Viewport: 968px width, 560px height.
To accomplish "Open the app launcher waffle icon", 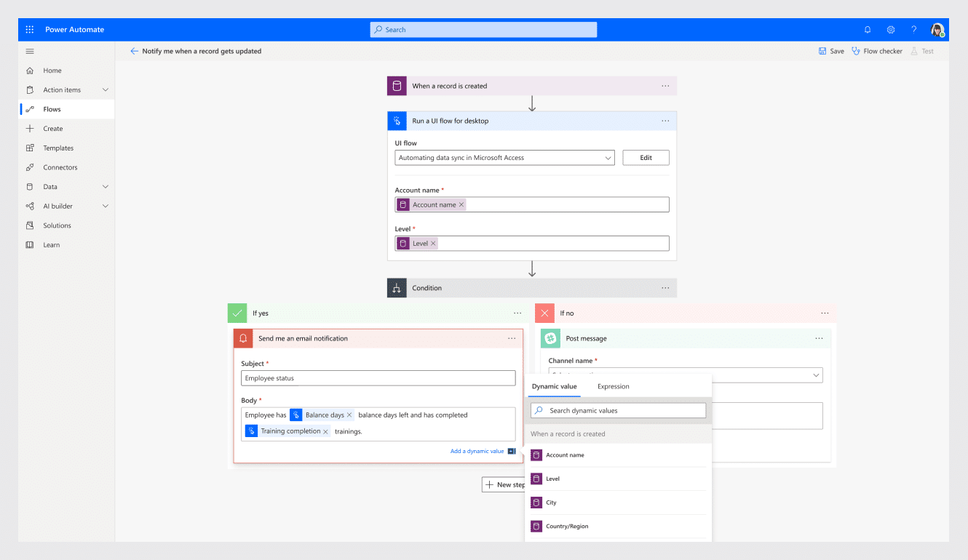I will tap(30, 30).
